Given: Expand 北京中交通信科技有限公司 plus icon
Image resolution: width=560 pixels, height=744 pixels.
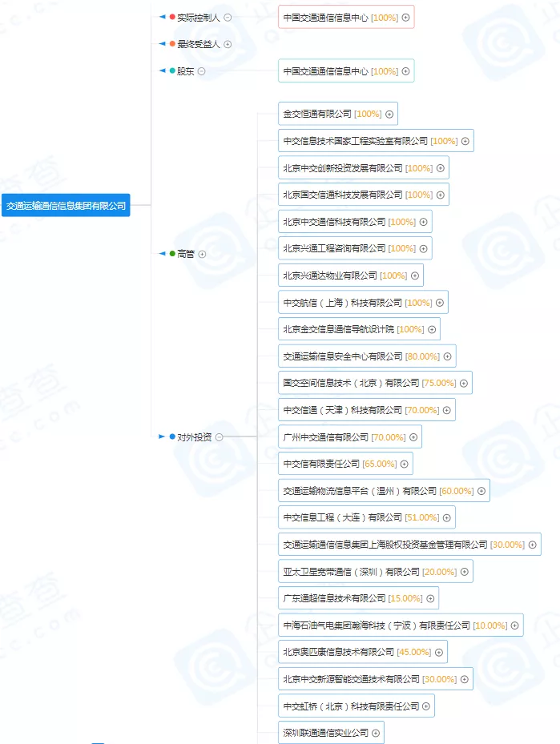Looking at the screenshot, I should pyautogui.click(x=423, y=222).
